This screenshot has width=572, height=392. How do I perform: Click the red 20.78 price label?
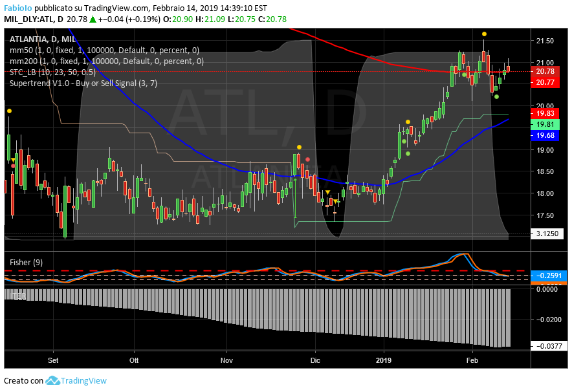click(x=545, y=71)
